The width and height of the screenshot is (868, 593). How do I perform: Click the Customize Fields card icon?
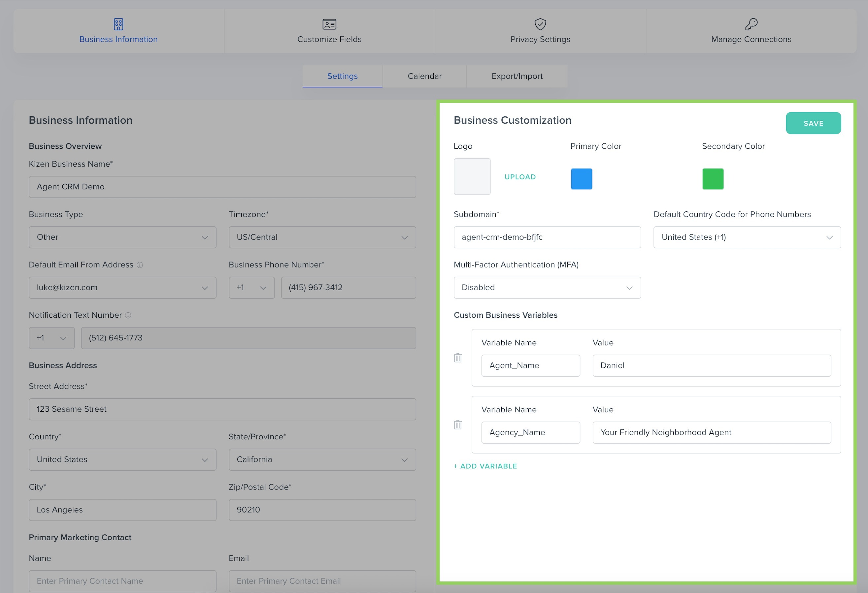329,24
